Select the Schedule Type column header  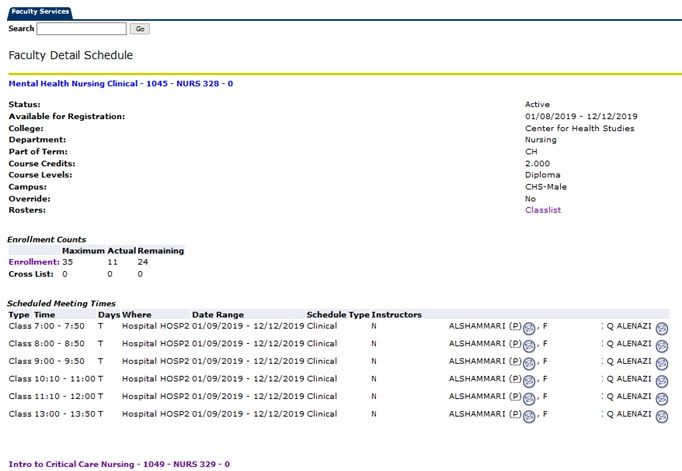coord(338,314)
